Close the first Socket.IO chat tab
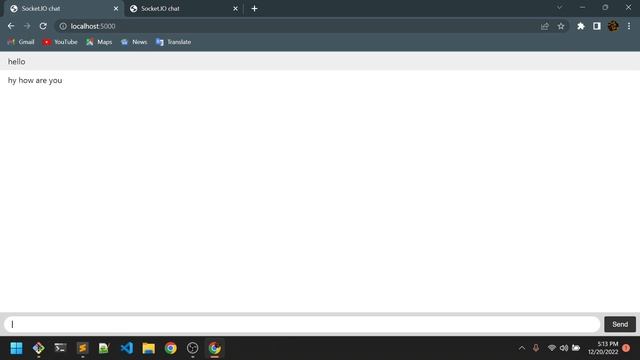This screenshot has width=640, height=360. pos(116,9)
